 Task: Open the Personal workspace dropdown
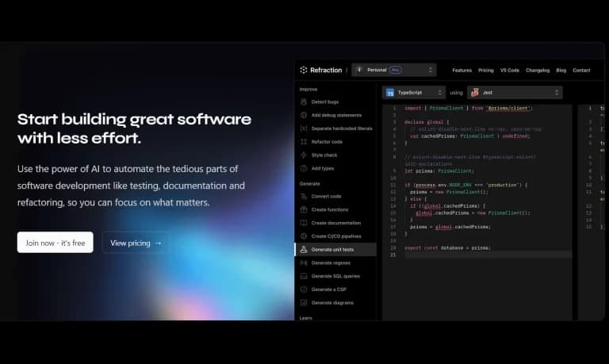point(394,70)
